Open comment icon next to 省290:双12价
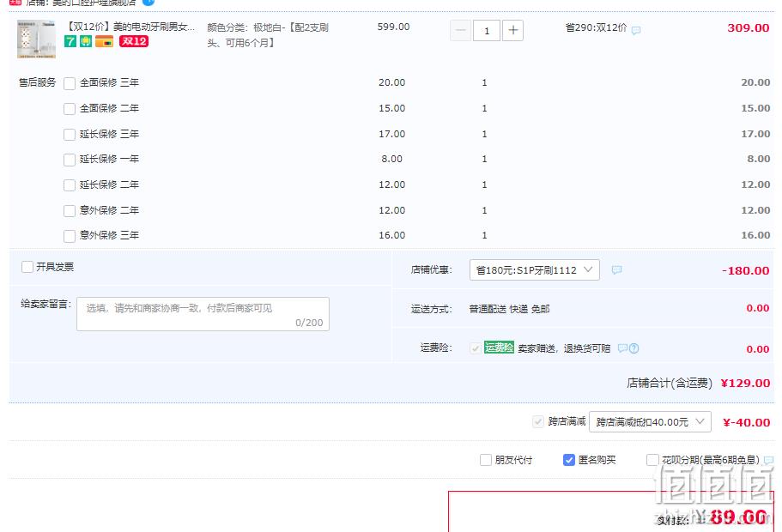This screenshot has height=532, width=782. coord(636,30)
